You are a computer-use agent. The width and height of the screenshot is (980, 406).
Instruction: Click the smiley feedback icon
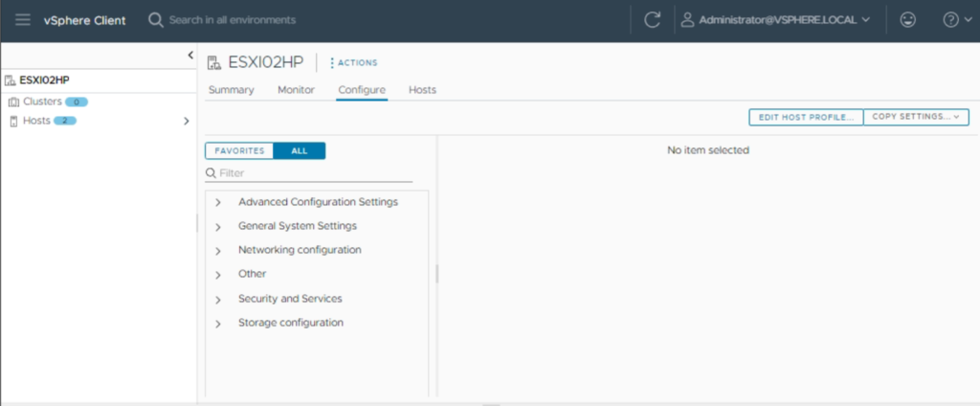click(x=906, y=20)
